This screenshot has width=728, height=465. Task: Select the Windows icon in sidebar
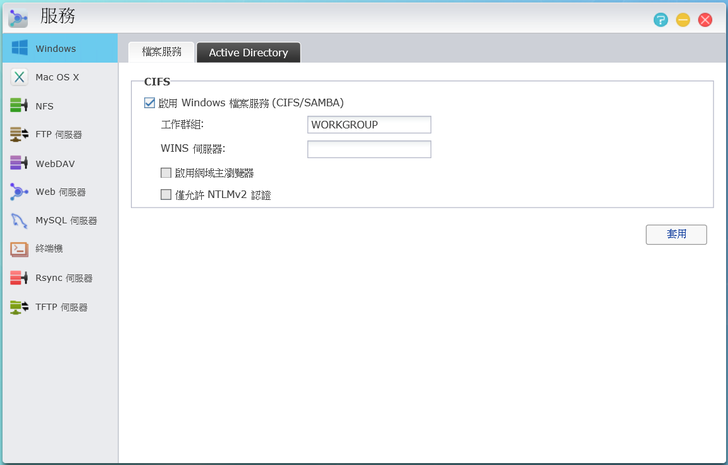coord(19,48)
